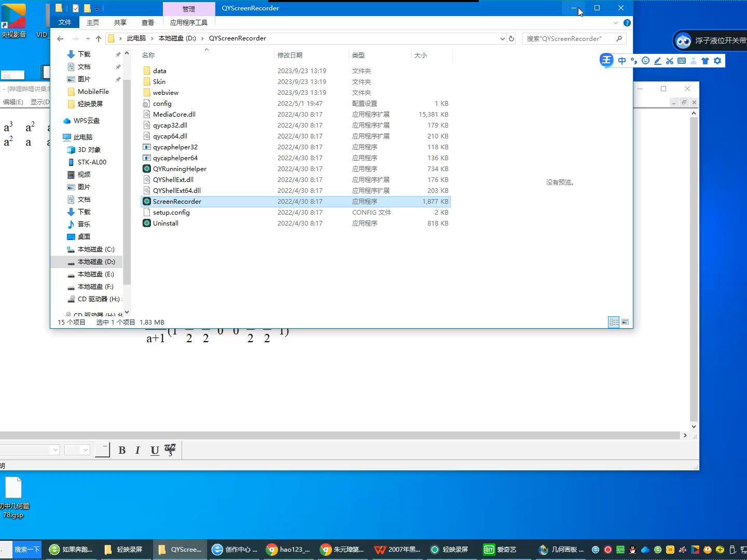Screen dimensions: 747x560
Task: Open the 文件 ribbon tab
Action: (65, 22)
